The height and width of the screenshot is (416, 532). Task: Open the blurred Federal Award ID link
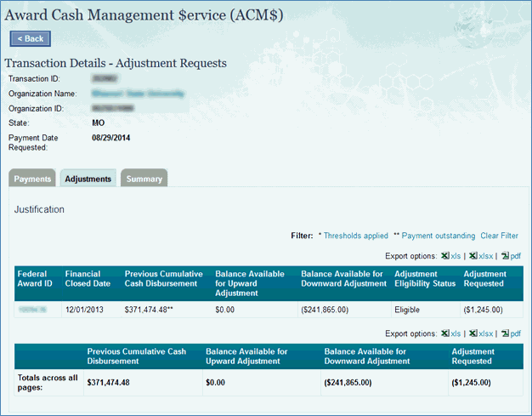(x=30, y=310)
